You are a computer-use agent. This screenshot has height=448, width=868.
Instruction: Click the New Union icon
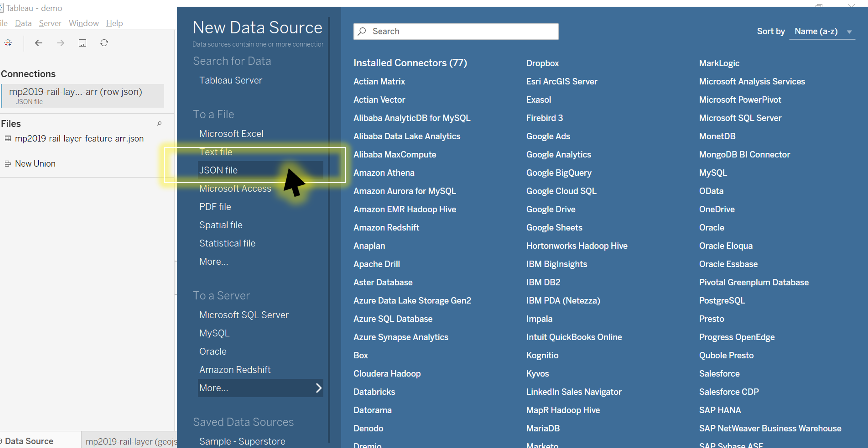7,163
